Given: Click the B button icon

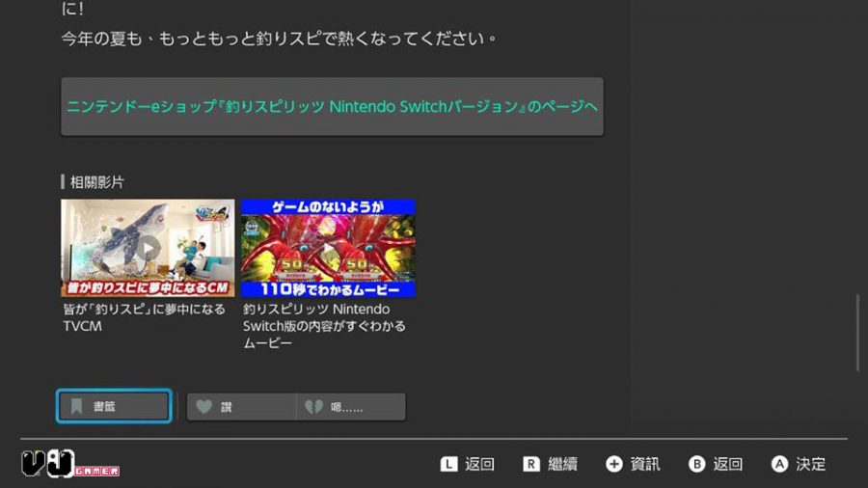Looking at the screenshot, I should (x=697, y=464).
